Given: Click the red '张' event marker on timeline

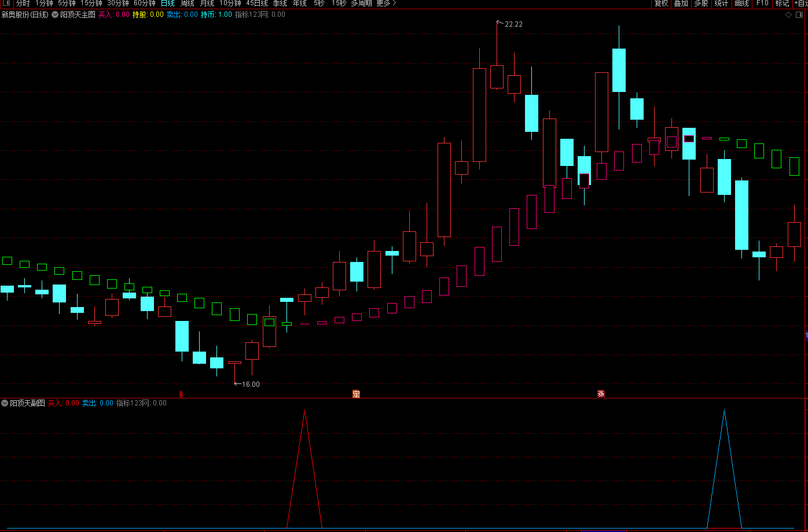Looking at the screenshot, I should click(x=601, y=394).
